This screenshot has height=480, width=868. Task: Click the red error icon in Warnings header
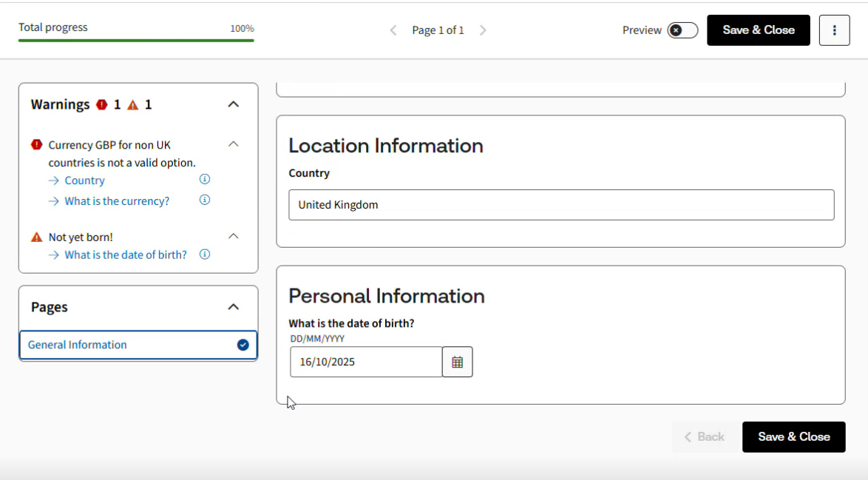click(x=102, y=105)
